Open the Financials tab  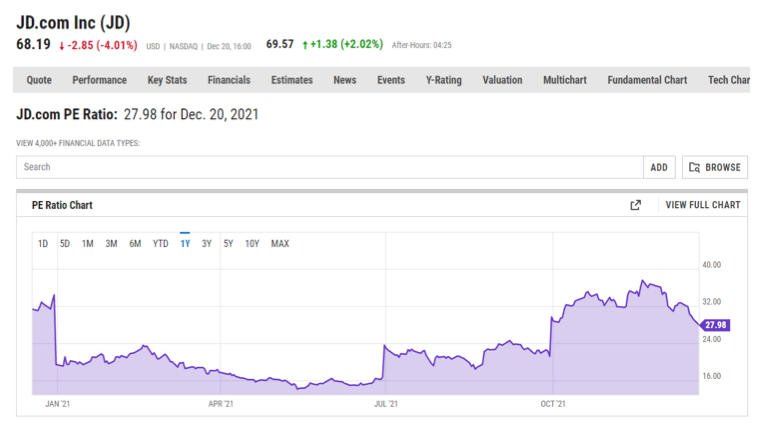pyautogui.click(x=229, y=80)
